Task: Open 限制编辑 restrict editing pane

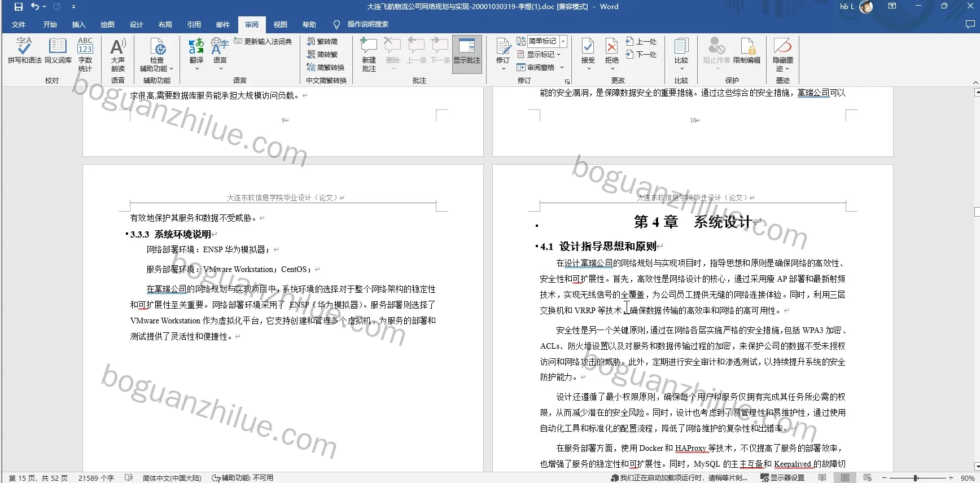Action: point(747,51)
